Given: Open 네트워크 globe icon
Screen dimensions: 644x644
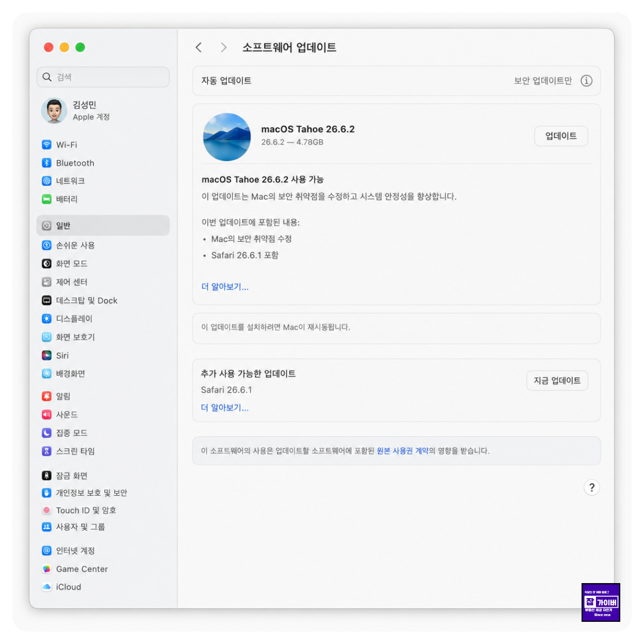Looking at the screenshot, I should coord(46,181).
